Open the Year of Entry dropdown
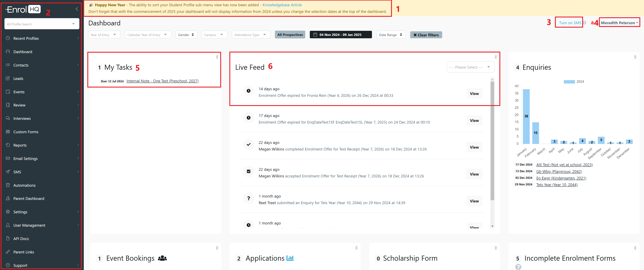 click(104, 35)
